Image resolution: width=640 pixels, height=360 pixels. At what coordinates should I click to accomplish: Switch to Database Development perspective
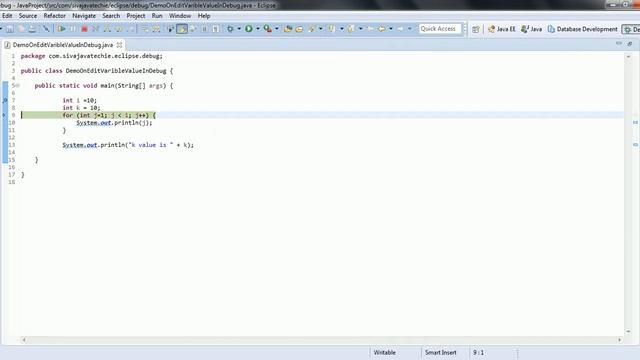click(582, 29)
